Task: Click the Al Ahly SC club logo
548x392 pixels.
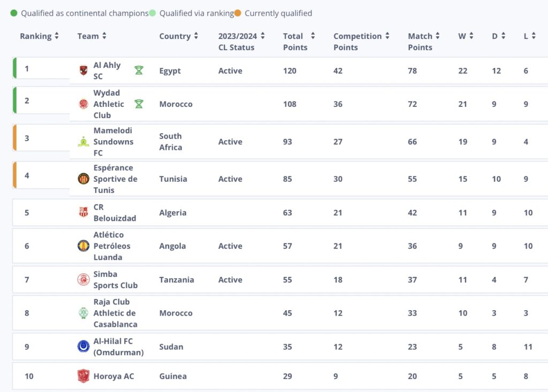Action: [x=83, y=71]
